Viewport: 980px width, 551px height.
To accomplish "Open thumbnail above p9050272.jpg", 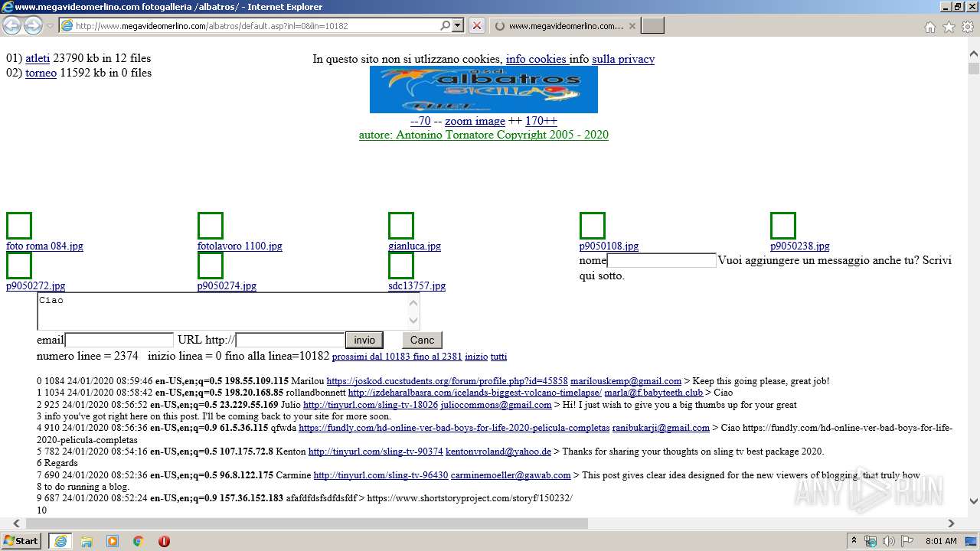I will coord(19,266).
